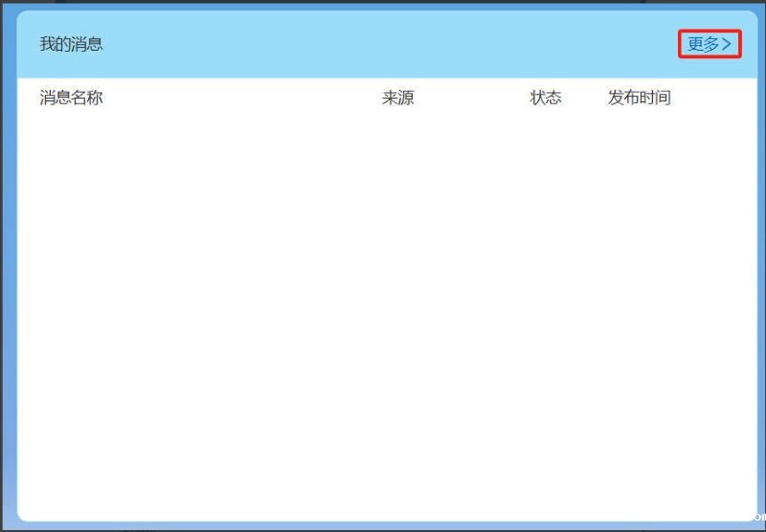Image resolution: width=766 pixels, height=532 pixels.
Task: Click the chevron arrow beside 更多
Action: (727, 44)
